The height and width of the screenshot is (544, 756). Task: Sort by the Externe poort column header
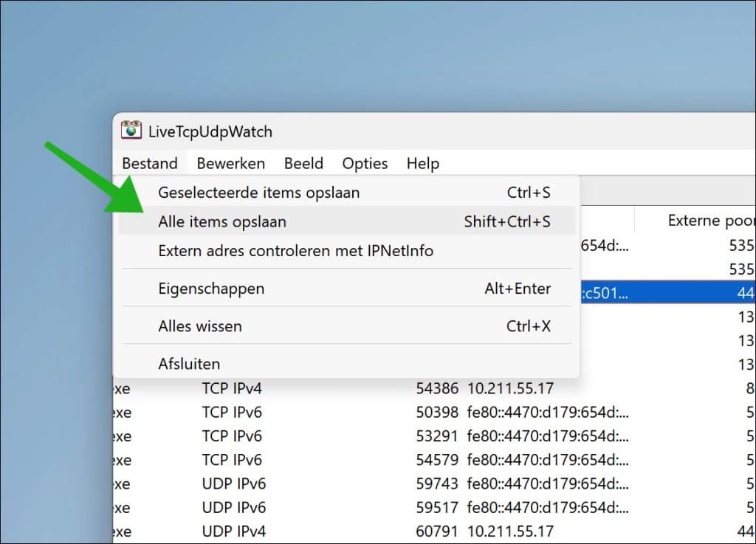tap(711, 221)
